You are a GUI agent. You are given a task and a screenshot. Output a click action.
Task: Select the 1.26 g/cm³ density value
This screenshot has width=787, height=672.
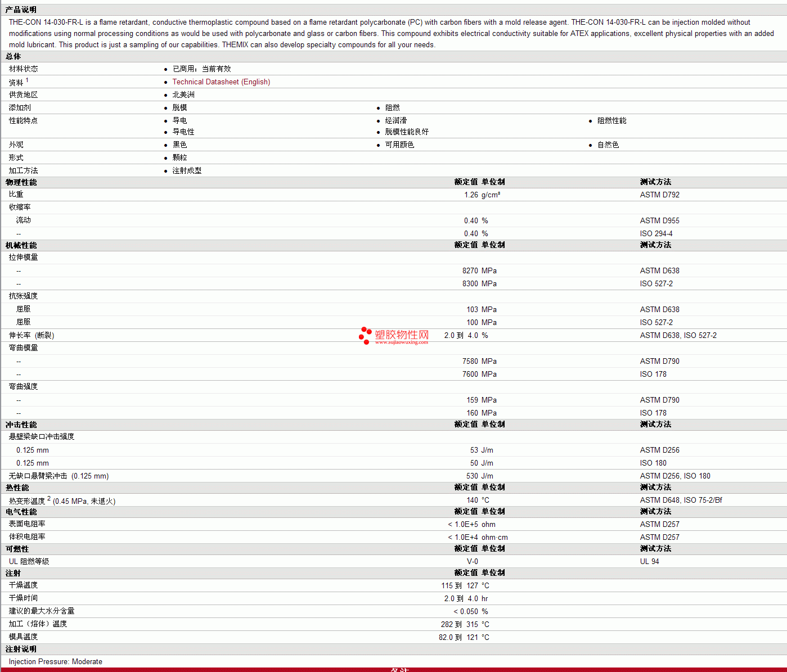point(482,195)
